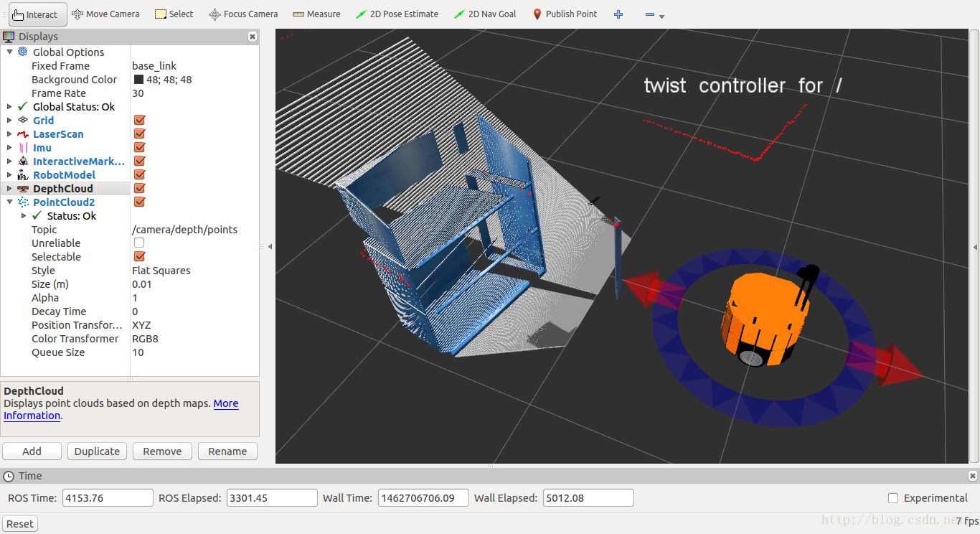Collapse the PointCloud2 display tree
980x534 pixels.
(x=9, y=202)
